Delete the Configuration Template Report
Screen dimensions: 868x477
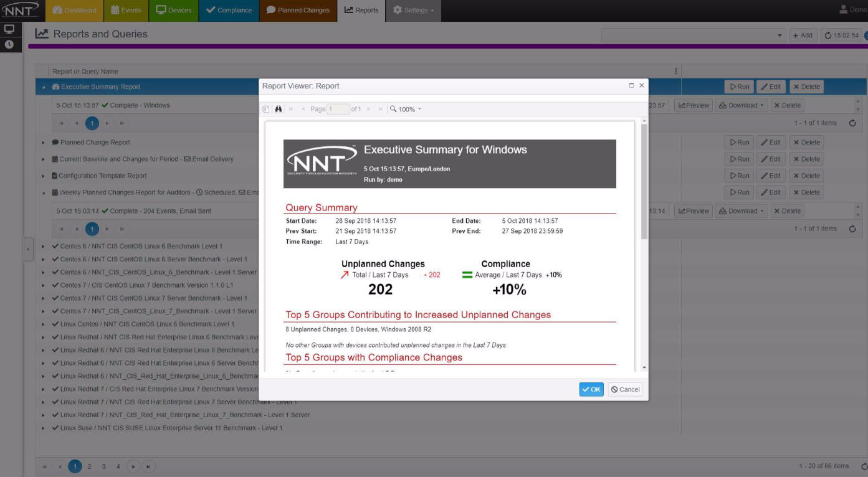[x=806, y=176]
